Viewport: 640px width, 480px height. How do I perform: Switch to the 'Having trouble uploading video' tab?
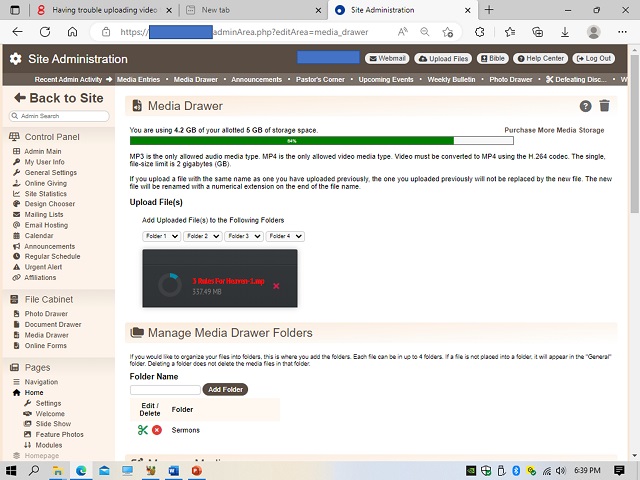click(x=105, y=10)
